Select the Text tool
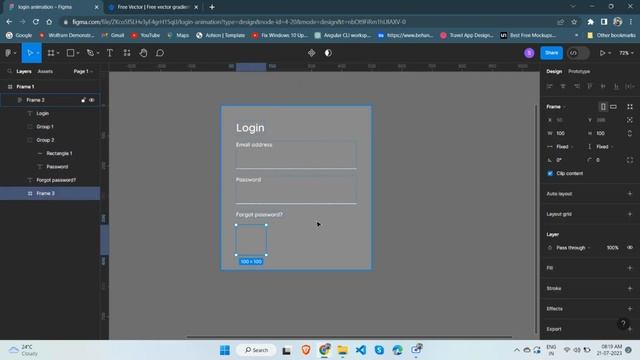Viewport: 640px width, 360px height. click(110, 53)
